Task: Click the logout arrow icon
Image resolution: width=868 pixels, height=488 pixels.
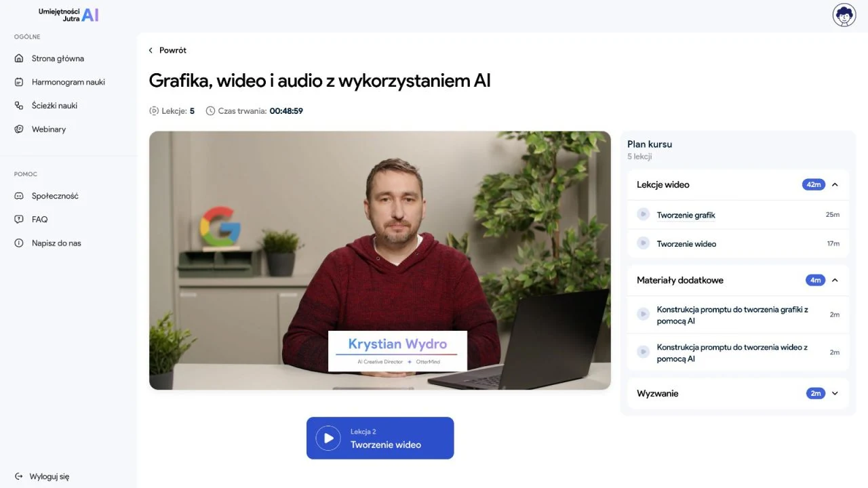Action: [x=19, y=476]
